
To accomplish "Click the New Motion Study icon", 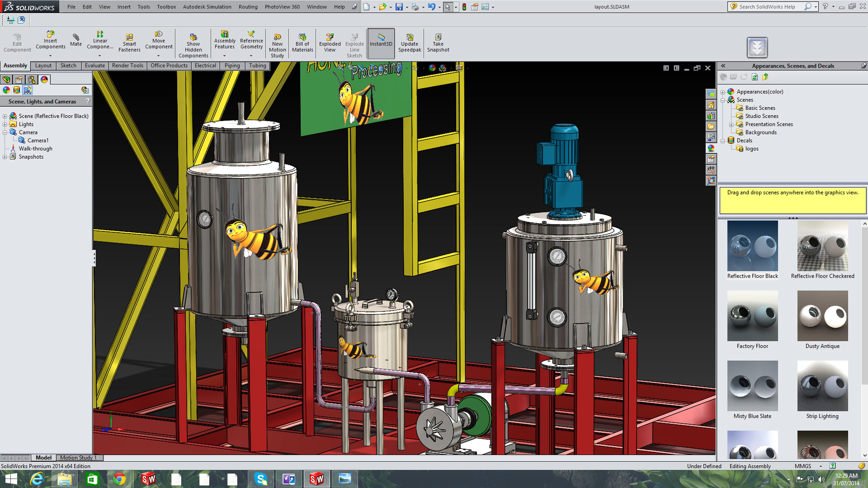I will pos(277,38).
